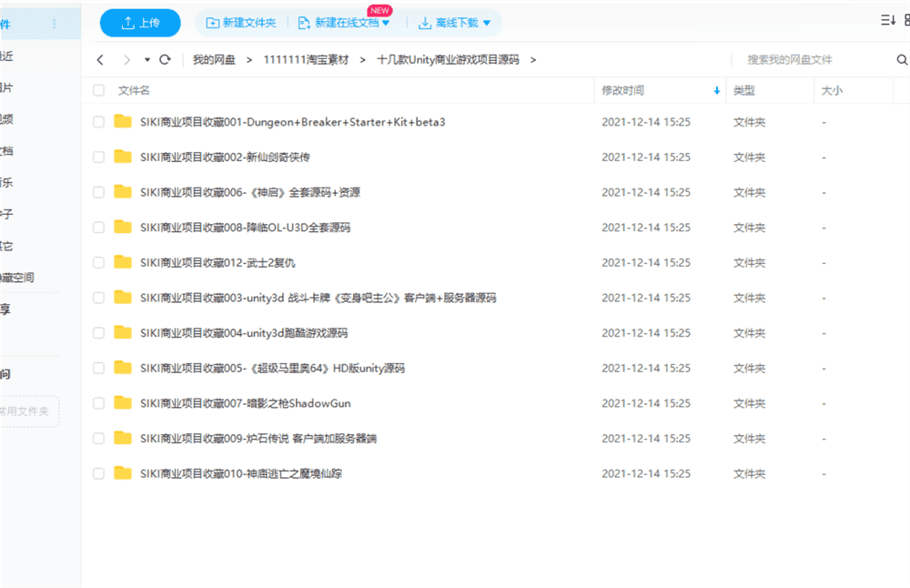
Task: Check the box for 008-降临OL-U3D全套源码
Action: click(x=98, y=228)
